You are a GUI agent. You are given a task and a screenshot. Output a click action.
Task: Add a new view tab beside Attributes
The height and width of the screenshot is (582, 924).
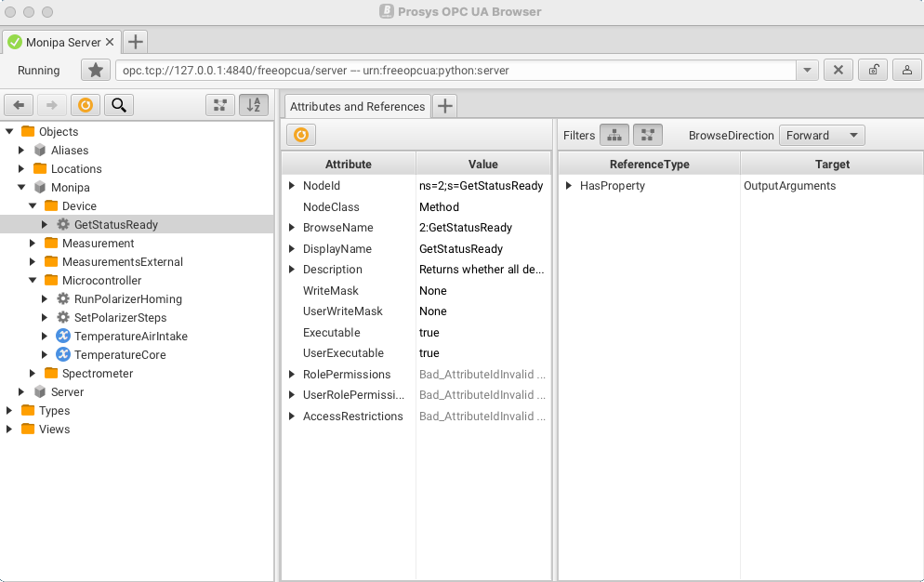pyautogui.click(x=445, y=106)
